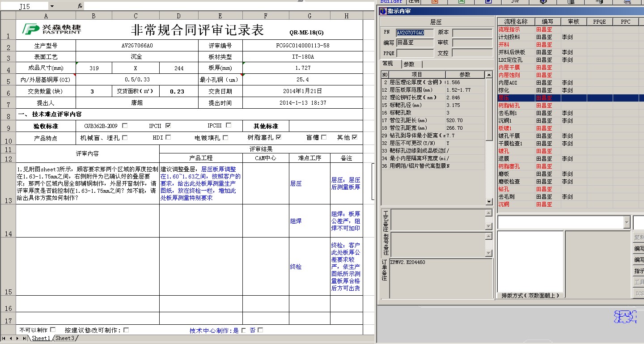
Task: Click the fx insert function icon
Action: (80, 6)
